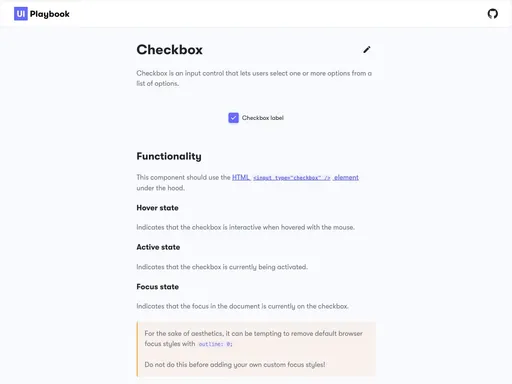Click the purple UI logo square
The height and width of the screenshot is (384, 512).
[21, 14]
